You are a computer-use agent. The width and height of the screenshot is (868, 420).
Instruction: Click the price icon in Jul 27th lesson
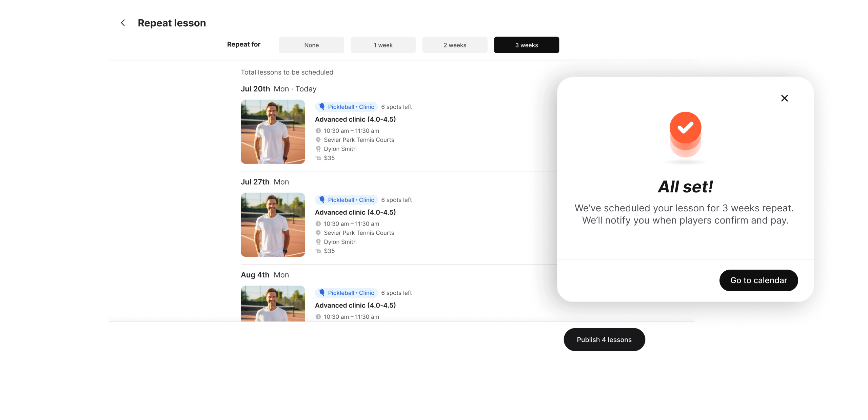[x=318, y=251]
